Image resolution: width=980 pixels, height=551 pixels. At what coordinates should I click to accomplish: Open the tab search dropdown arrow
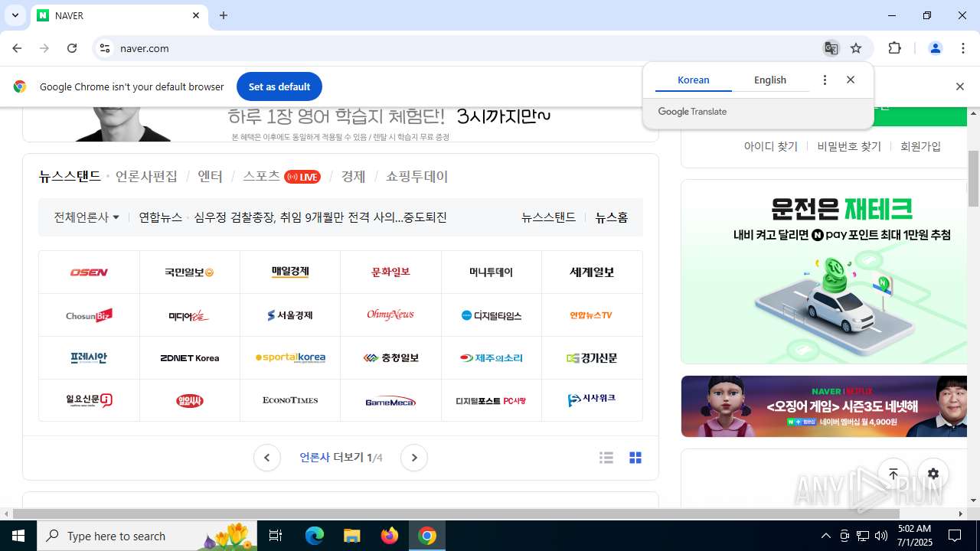click(x=15, y=15)
